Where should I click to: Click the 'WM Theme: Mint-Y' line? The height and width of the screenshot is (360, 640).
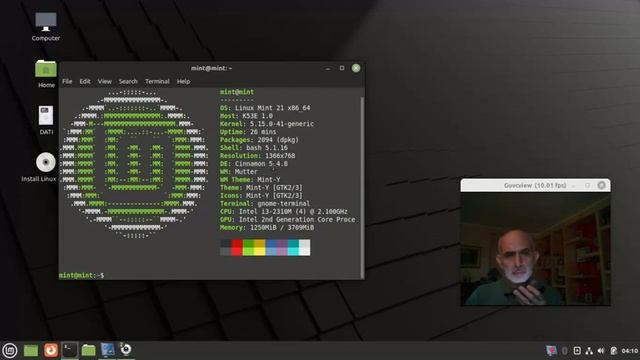coord(250,180)
